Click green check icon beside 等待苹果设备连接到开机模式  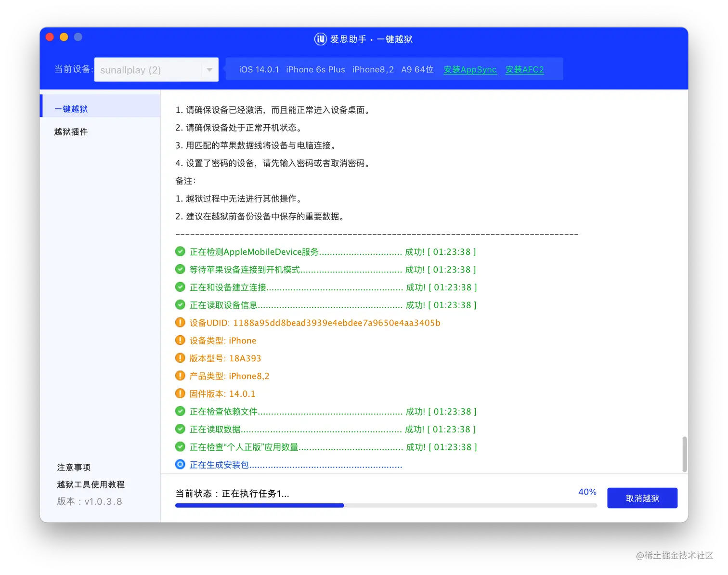tap(180, 269)
